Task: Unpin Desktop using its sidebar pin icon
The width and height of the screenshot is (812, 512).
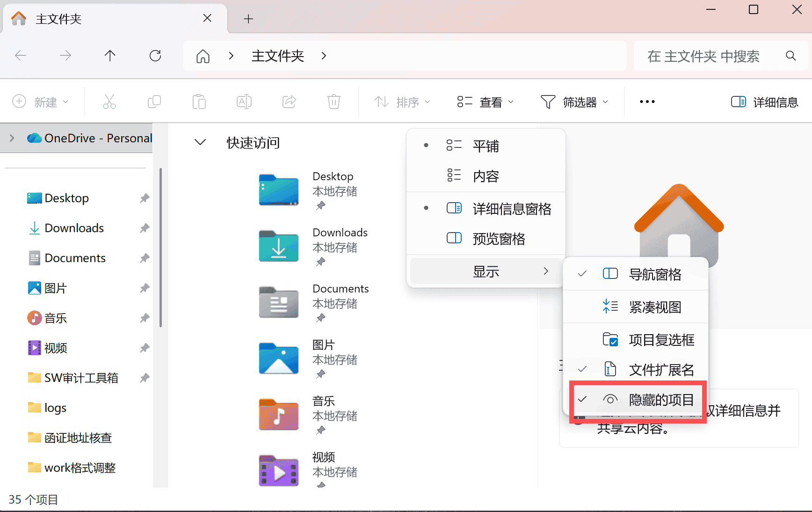Action: click(x=145, y=198)
